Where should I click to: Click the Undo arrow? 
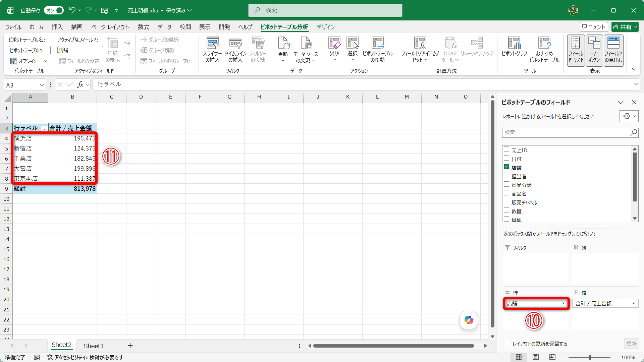[72, 10]
